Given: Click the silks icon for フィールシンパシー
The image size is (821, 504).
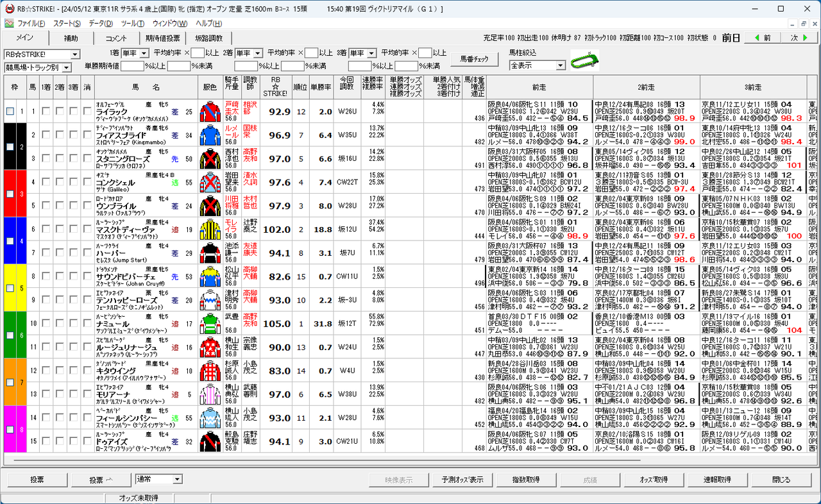Looking at the screenshot, I should (210, 417).
